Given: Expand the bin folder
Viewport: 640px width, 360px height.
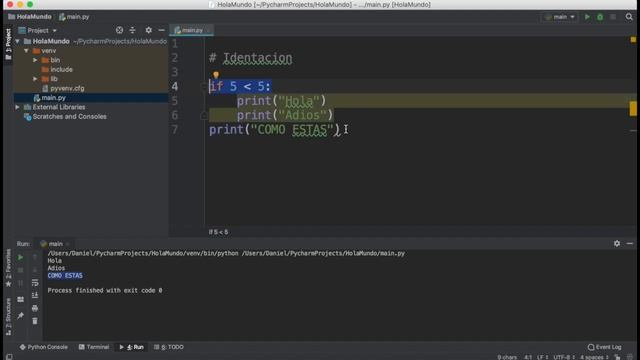Looking at the screenshot, I should [x=36, y=60].
